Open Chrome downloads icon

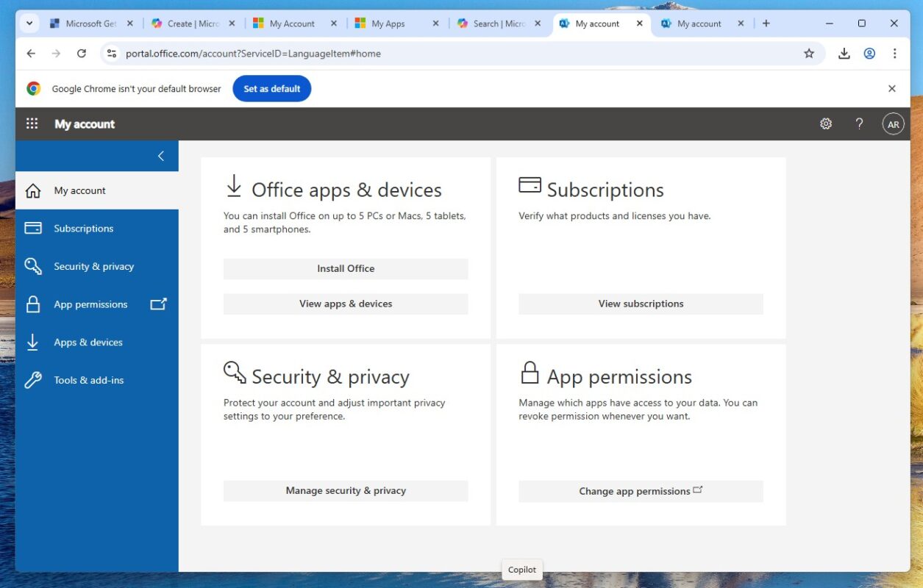(x=844, y=54)
